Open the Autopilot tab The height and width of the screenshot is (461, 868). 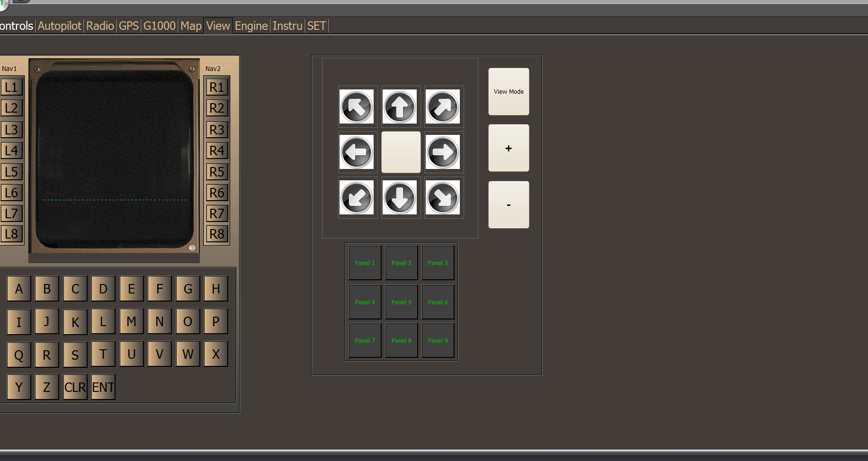tap(59, 26)
